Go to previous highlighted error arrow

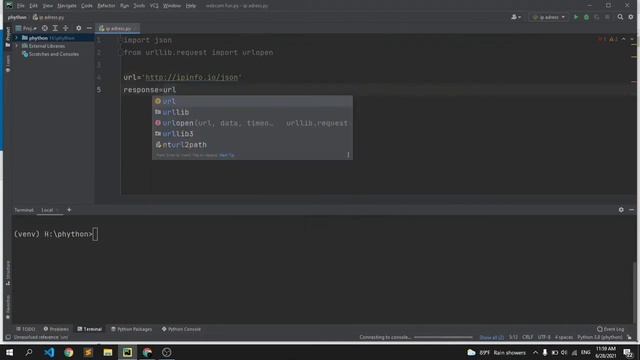coord(623,40)
